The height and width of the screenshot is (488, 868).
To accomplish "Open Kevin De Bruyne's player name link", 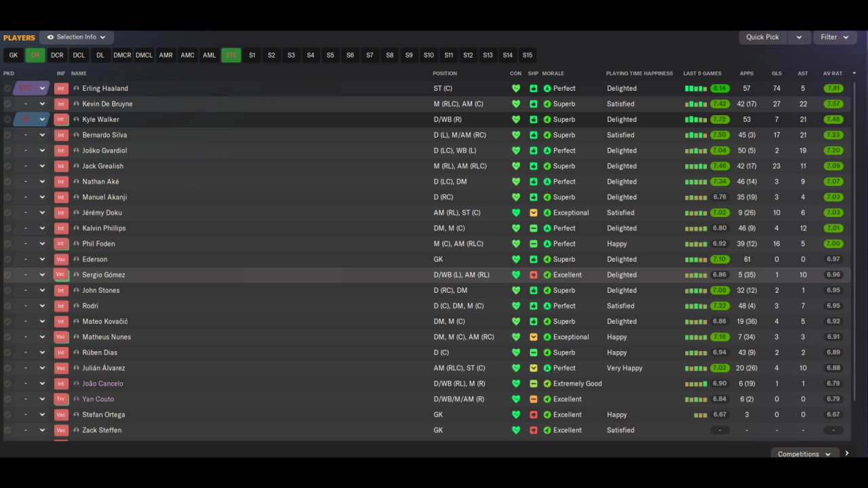I will coord(107,104).
